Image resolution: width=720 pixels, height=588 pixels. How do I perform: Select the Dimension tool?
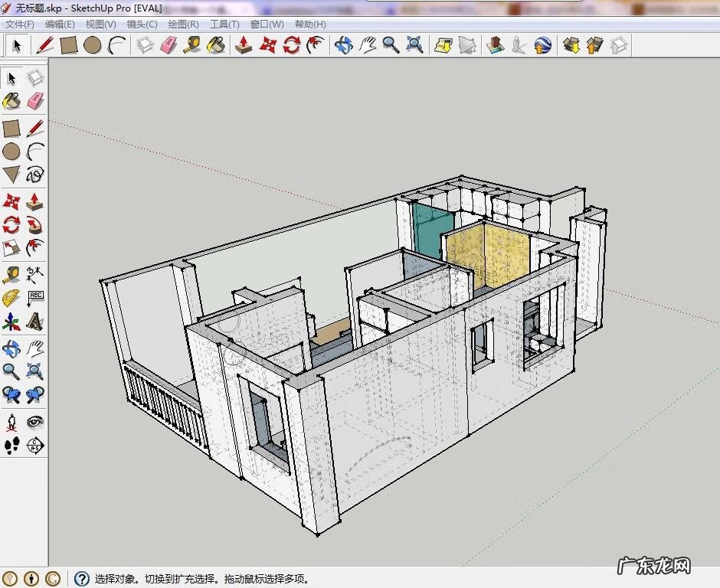(x=35, y=274)
